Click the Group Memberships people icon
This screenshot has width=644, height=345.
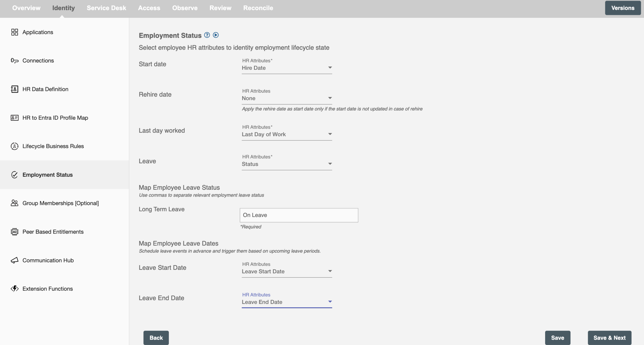[14, 203]
